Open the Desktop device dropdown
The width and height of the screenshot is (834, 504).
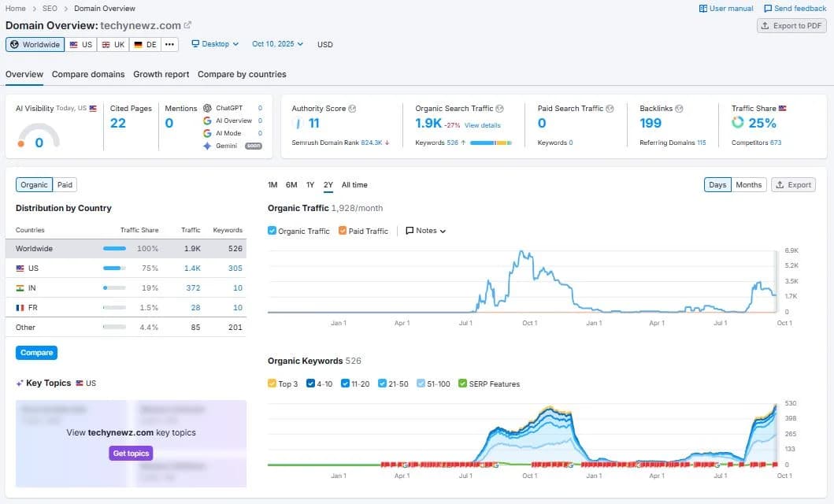pyautogui.click(x=216, y=44)
